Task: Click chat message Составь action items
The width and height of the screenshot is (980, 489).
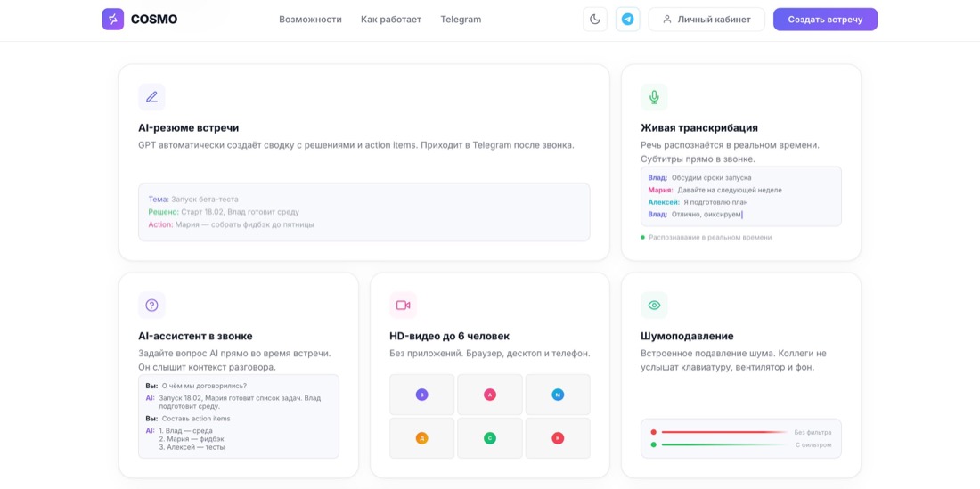Action: [188, 419]
